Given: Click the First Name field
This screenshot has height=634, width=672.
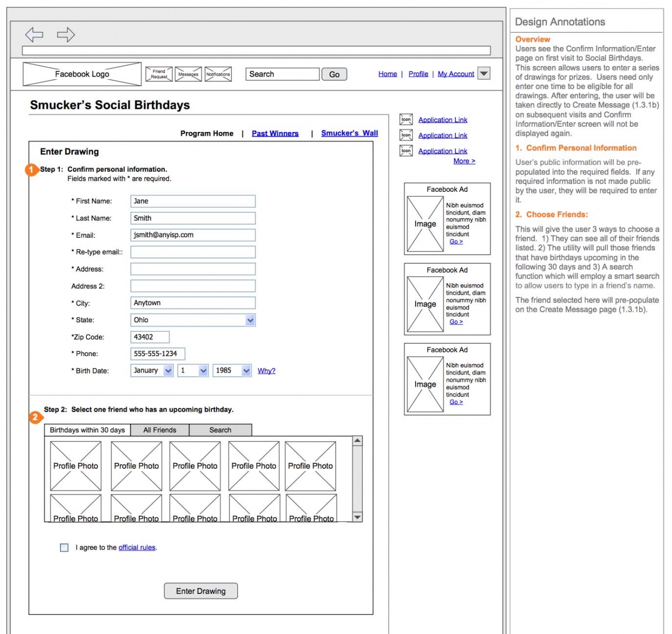Looking at the screenshot, I should pos(193,201).
